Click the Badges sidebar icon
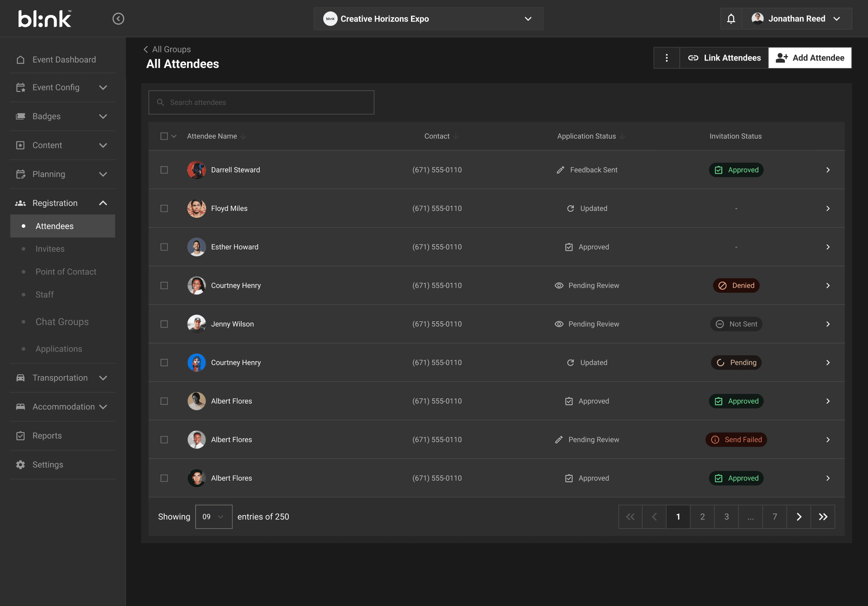Image resolution: width=868 pixels, height=606 pixels. (x=21, y=116)
